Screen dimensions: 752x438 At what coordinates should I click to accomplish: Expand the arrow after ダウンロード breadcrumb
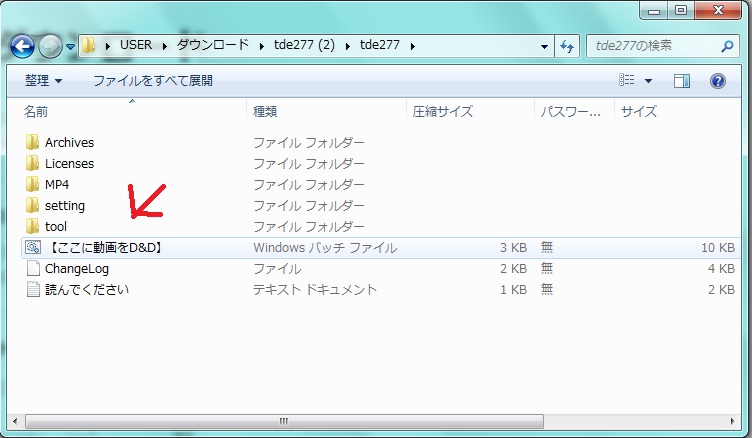261,46
